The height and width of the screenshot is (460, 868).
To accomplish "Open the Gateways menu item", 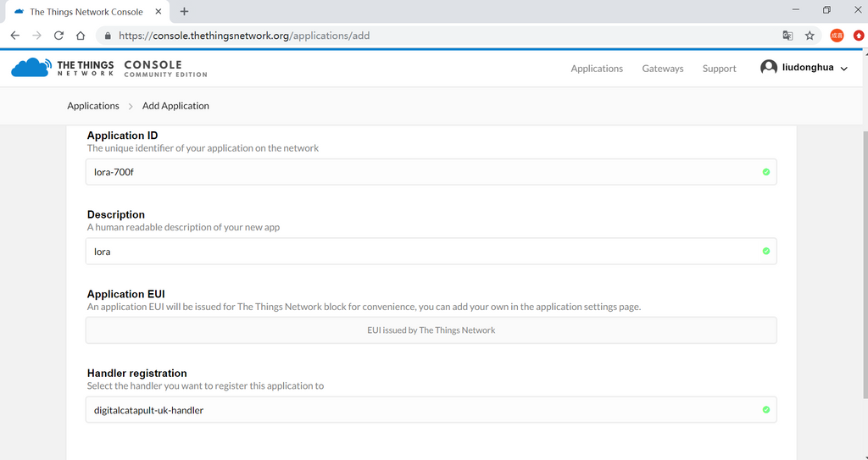I will pos(662,69).
